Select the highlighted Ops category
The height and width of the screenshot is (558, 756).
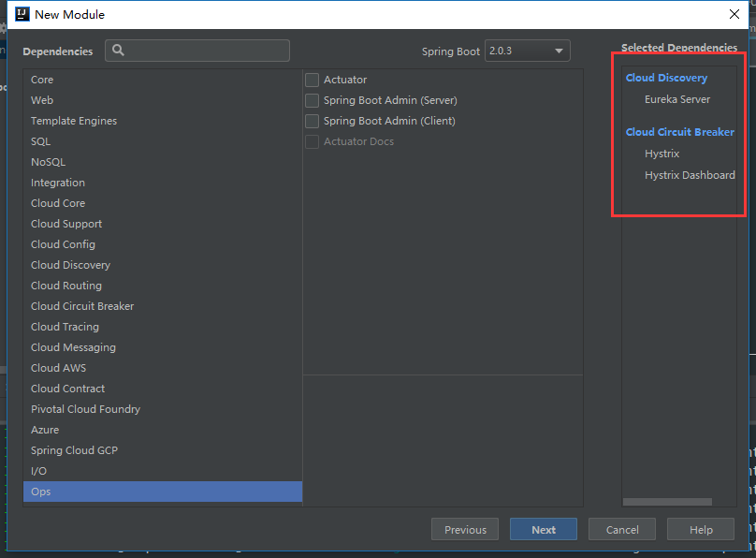163,492
